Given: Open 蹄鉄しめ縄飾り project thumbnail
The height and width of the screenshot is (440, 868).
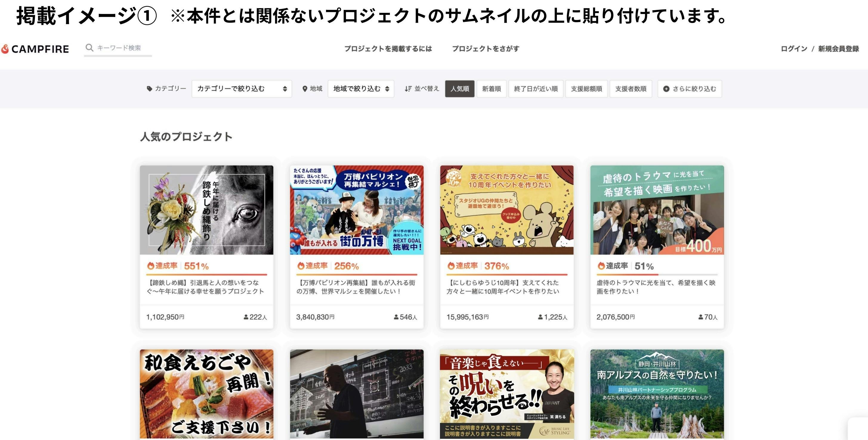Looking at the screenshot, I should (206, 210).
